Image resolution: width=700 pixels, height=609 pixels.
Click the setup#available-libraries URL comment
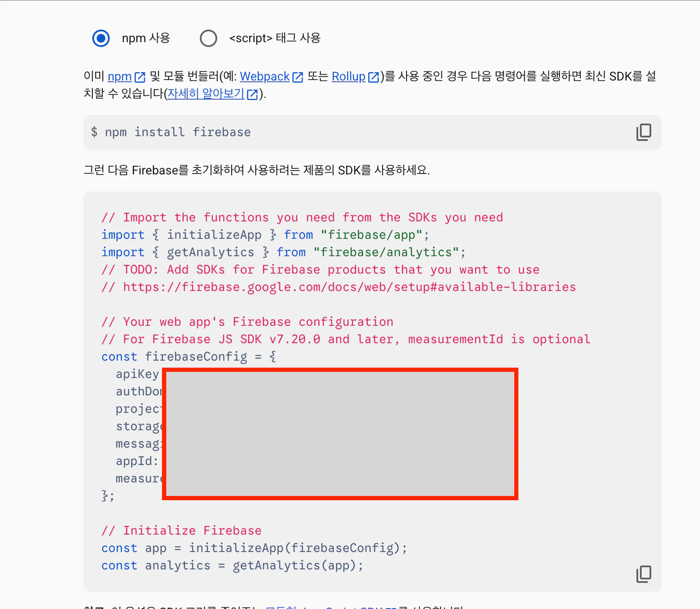[339, 287]
